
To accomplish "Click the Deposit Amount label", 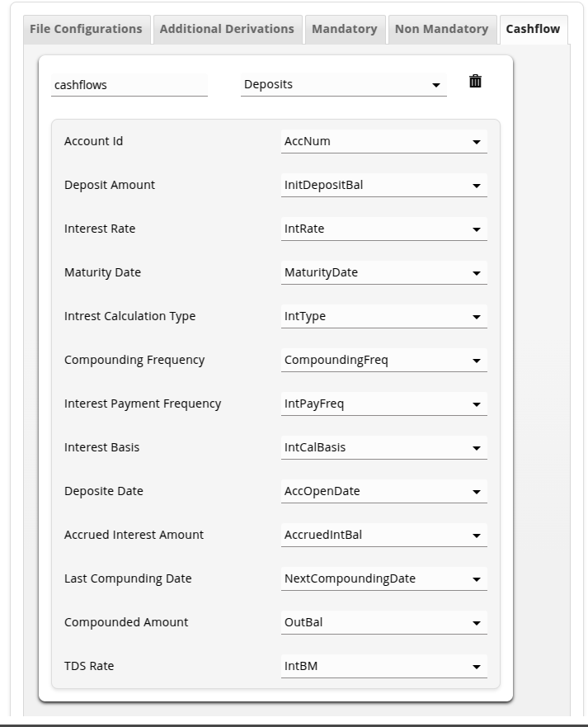I will click(110, 185).
